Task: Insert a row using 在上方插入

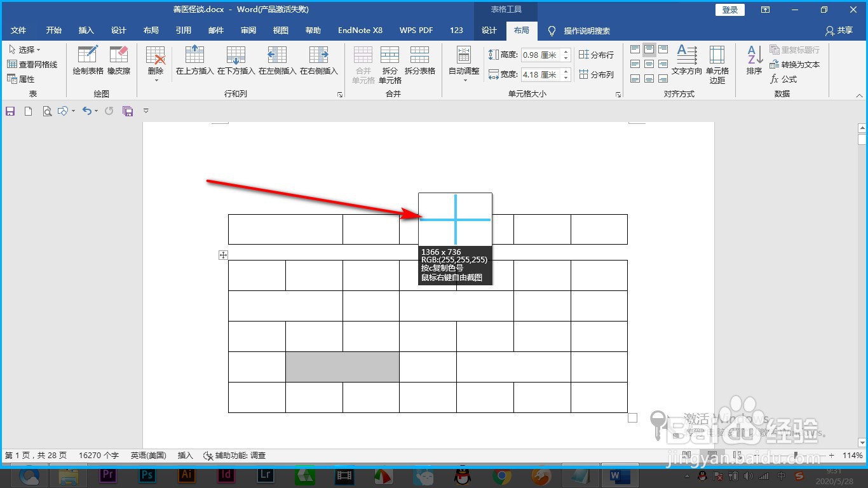Action: point(194,60)
